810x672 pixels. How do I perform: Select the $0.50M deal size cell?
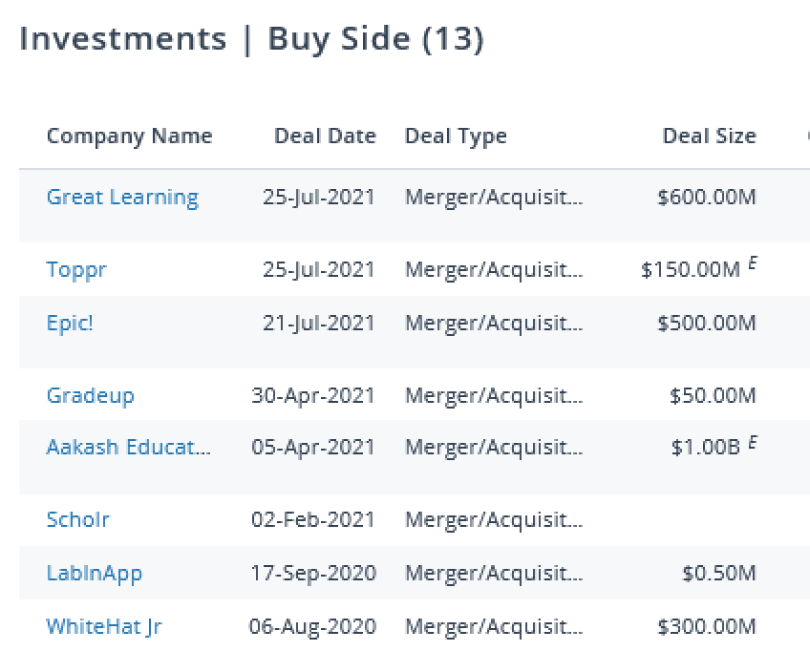click(x=718, y=573)
